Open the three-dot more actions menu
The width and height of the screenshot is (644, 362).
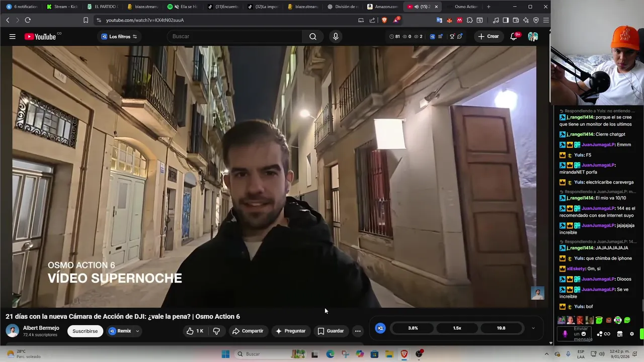click(358, 331)
